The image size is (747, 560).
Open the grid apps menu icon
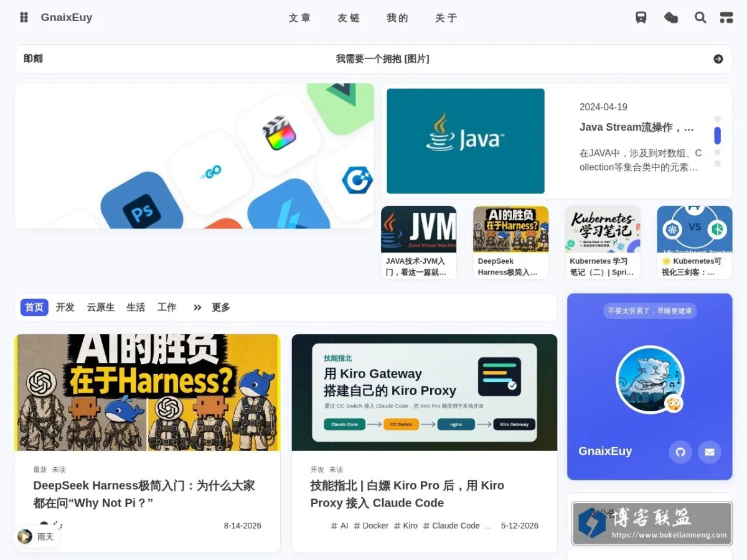pyautogui.click(x=24, y=17)
